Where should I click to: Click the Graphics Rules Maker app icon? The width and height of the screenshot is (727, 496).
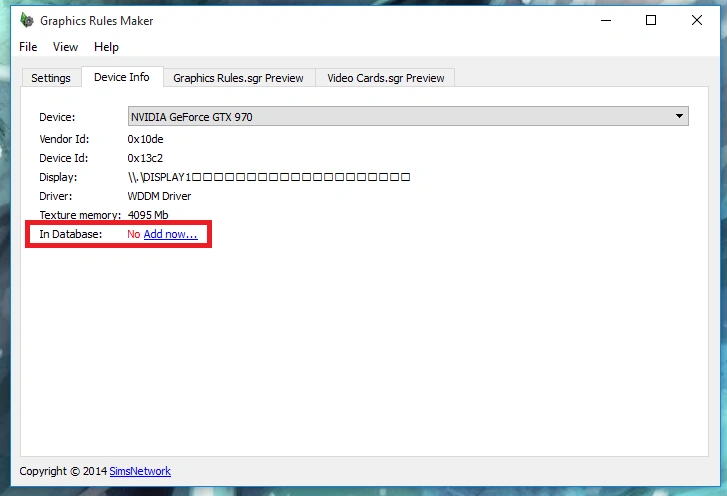26,21
